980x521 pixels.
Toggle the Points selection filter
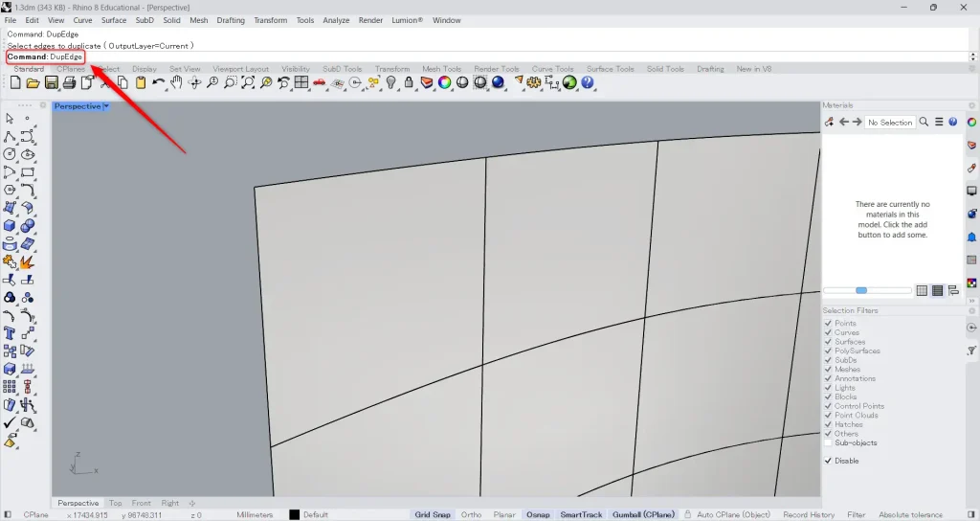[828, 324]
